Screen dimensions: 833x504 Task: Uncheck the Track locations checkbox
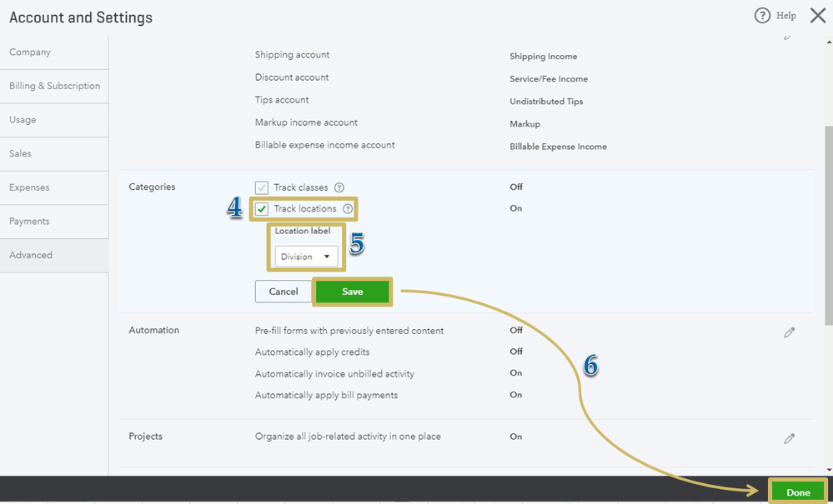(262, 209)
